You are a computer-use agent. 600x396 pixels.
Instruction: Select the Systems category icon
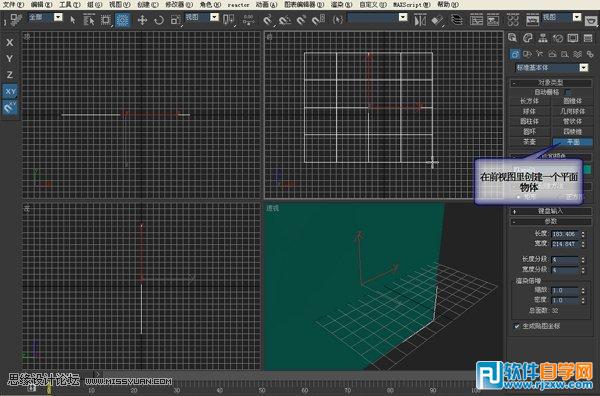pos(590,54)
